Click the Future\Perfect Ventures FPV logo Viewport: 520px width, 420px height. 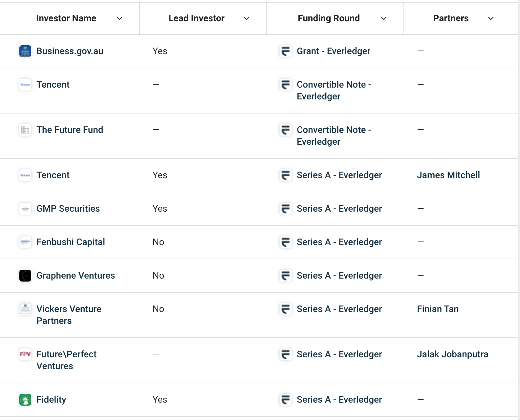pos(25,354)
